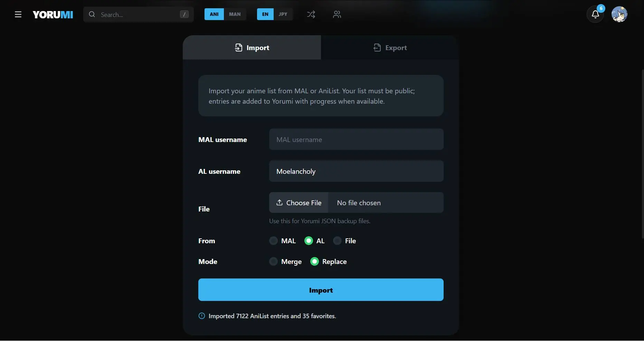Click the blue Import button

[x=321, y=290]
